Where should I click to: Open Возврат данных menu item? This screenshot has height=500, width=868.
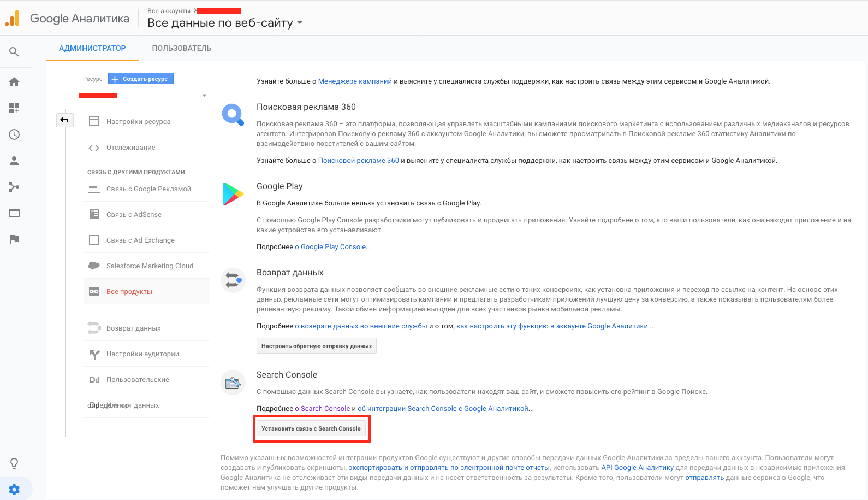pyautogui.click(x=147, y=328)
